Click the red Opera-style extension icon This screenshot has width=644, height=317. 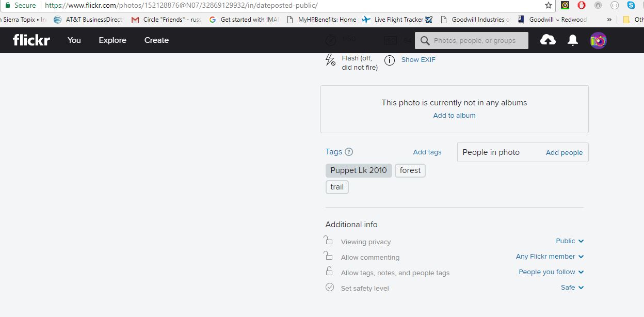(x=582, y=5)
